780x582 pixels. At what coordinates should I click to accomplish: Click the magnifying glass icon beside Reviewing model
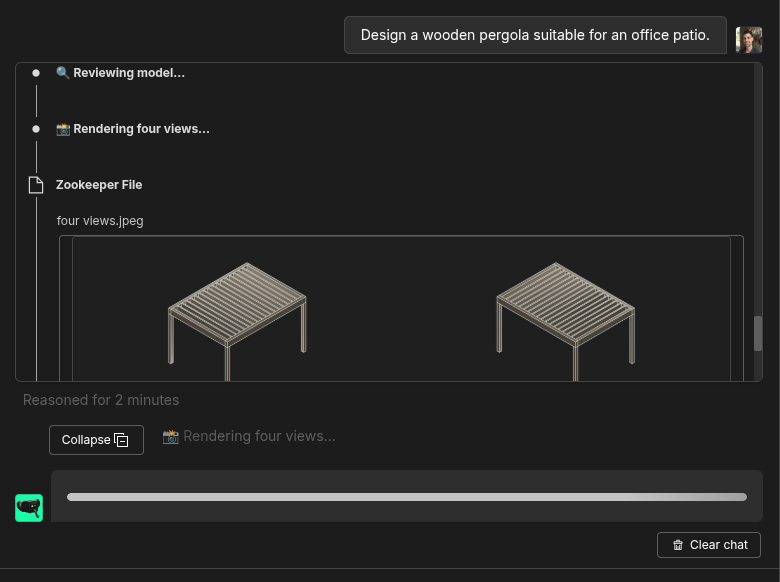click(63, 73)
